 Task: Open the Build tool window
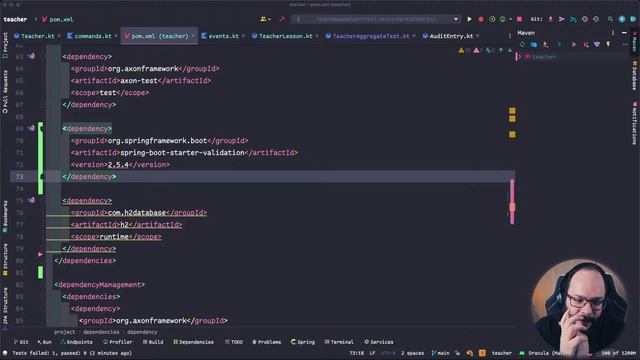[x=153, y=342]
